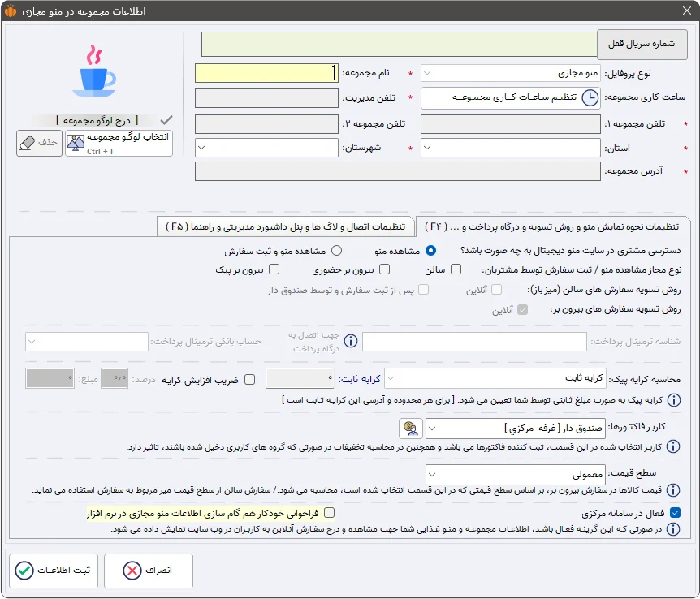Viewport: 700px width, 599px height.
Task: Click the تلفن مجموعه ۲ input field
Action: 266,124
